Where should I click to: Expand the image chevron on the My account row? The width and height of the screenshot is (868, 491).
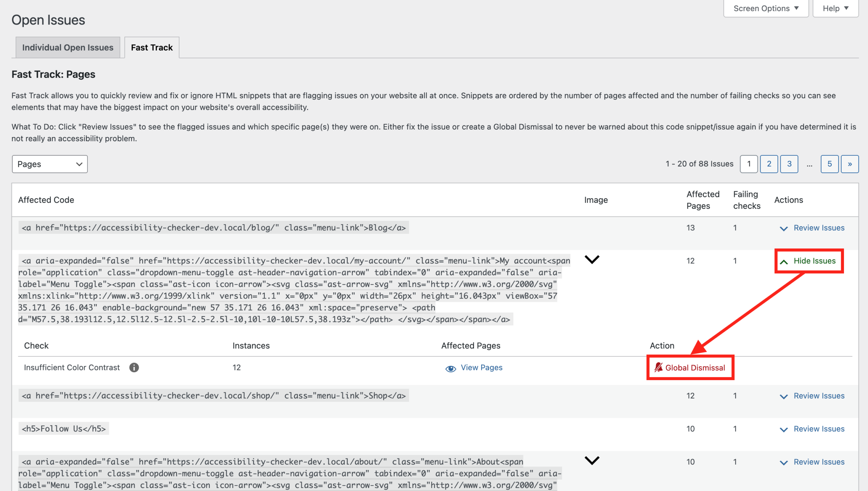pyautogui.click(x=592, y=260)
